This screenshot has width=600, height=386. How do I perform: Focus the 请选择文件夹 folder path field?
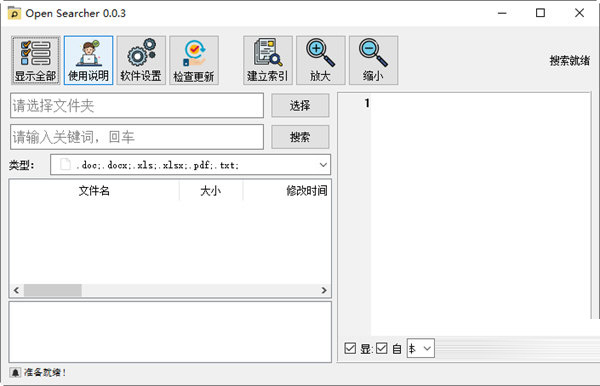point(137,106)
